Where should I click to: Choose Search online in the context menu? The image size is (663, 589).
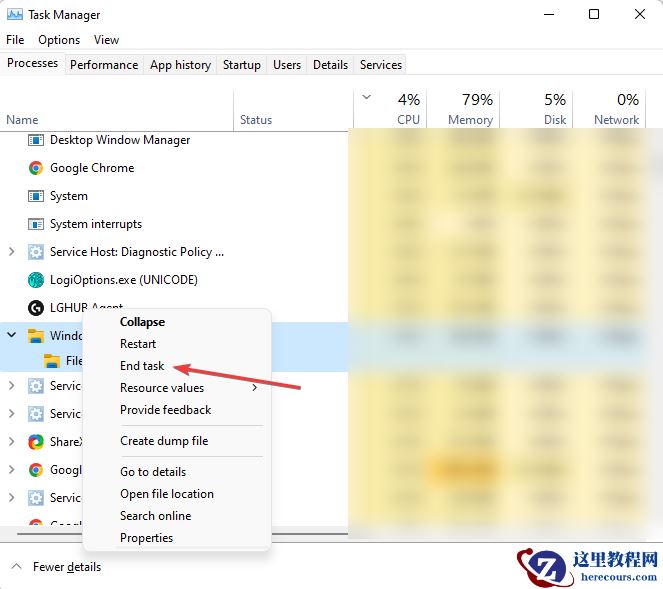pos(156,516)
